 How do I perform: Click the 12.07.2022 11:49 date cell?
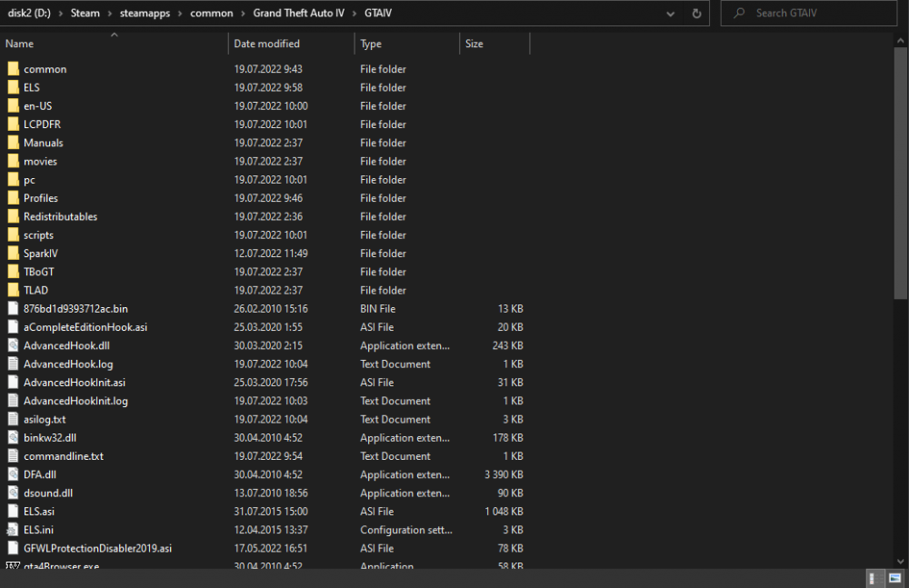[x=271, y=254]
